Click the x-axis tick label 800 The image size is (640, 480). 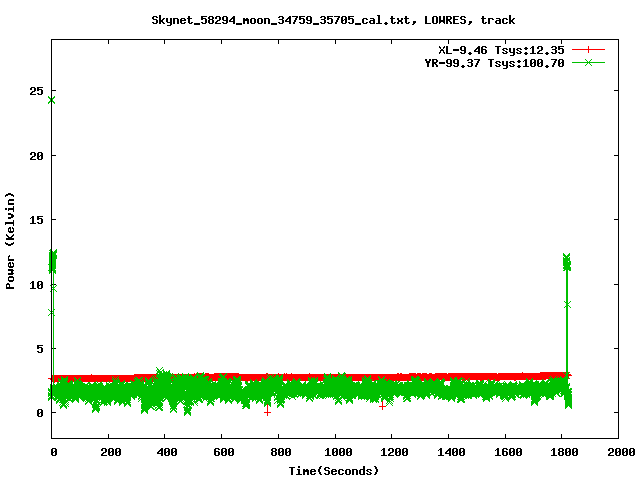(281, 452)
